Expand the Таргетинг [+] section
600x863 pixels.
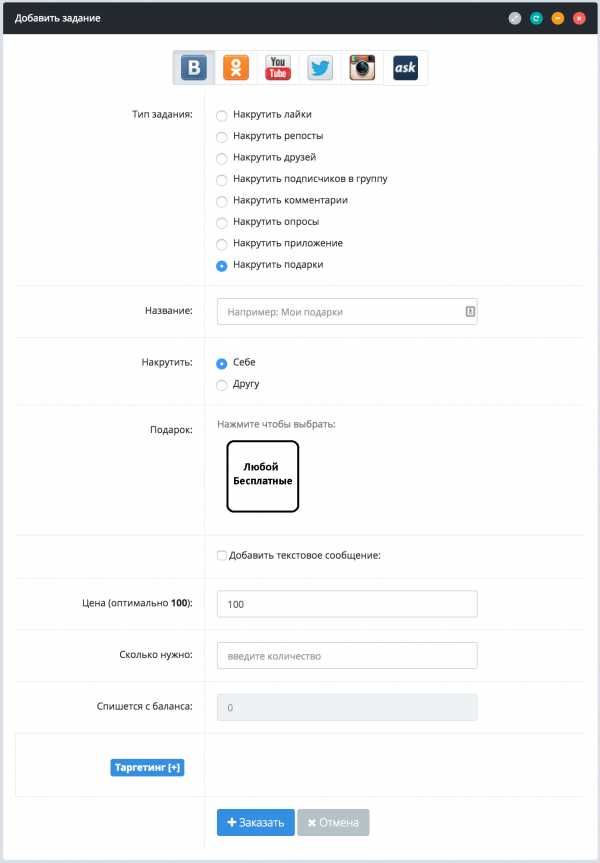[148, 767]
